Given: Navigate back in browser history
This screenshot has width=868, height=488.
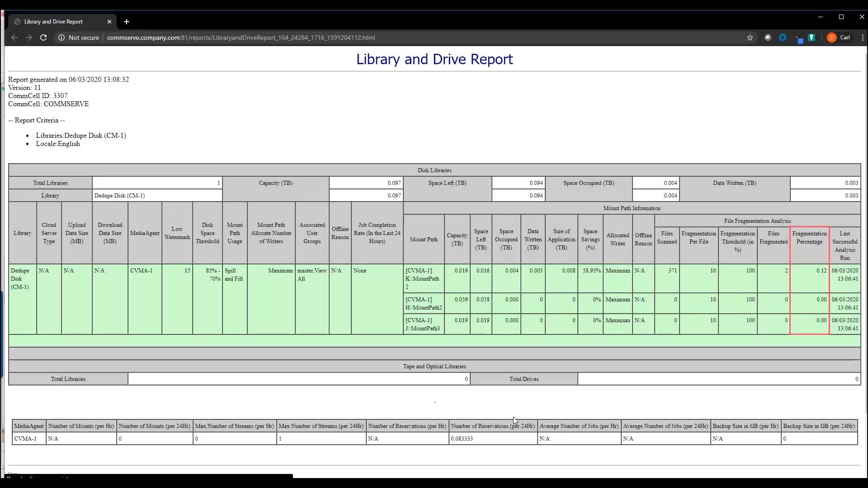Looking at the screenshot, I should point(14,38).
